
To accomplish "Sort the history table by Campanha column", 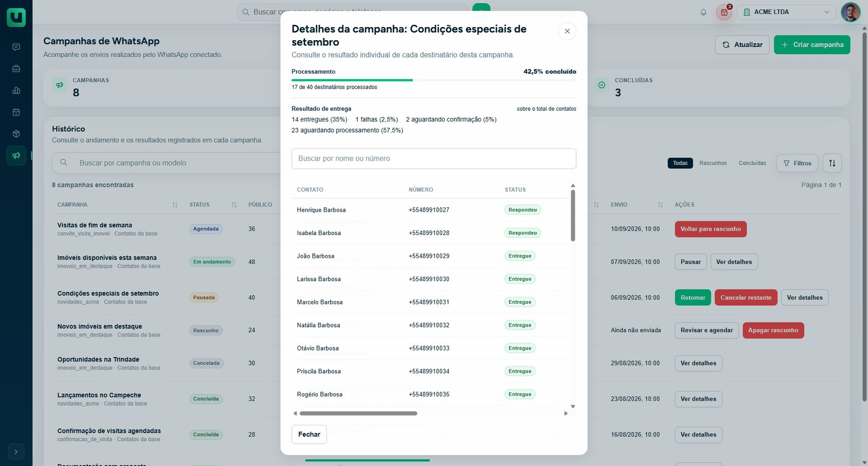I will 175,205.
